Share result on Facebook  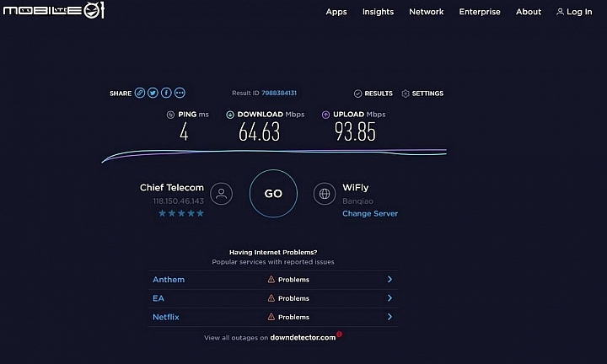pyautogui.click(x=166, y=93)
